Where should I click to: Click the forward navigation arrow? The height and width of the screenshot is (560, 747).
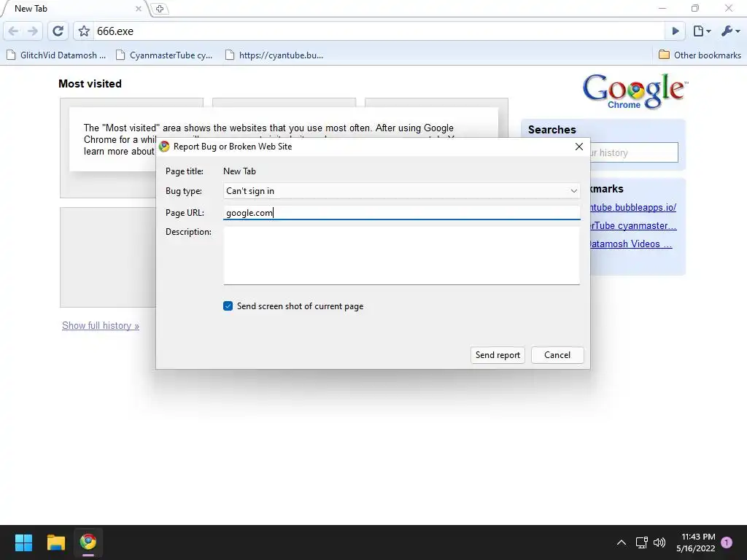(32, 31)
